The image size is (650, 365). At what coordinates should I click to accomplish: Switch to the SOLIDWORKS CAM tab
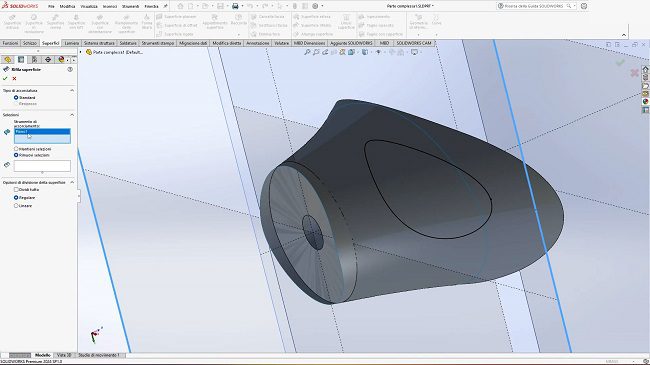pyautogui.click(x=414, y=43)
